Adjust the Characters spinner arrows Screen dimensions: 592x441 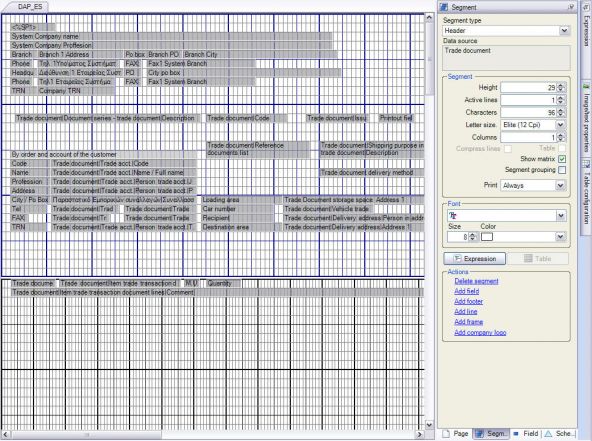[561, 113]
